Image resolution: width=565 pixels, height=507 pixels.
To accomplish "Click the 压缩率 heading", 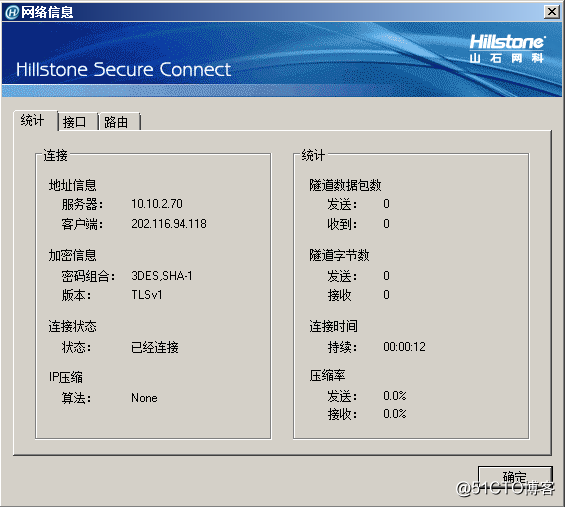I will click(327, 375).
